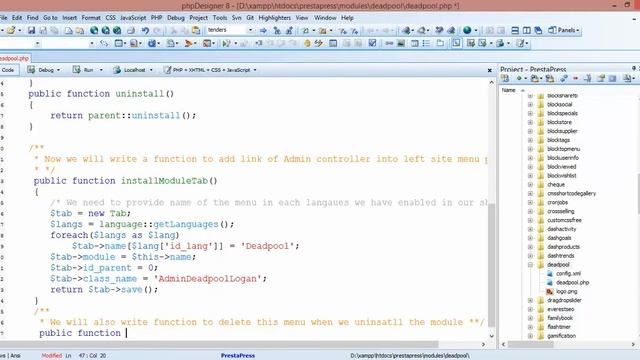Viewport: 640px width, 360px height.
Task: Click the PrestaPress status bar label
Action: [238, 356]
